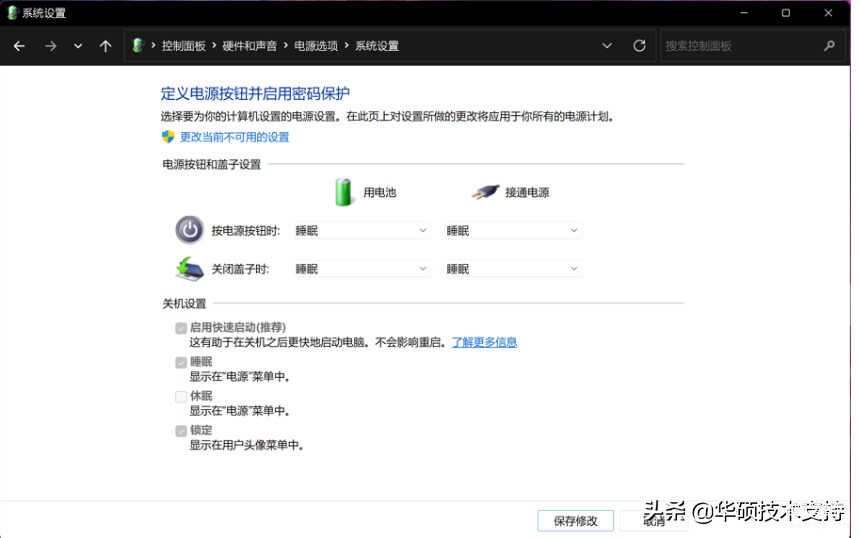Open 按电源按钮时 plugged-in dropdown

coord(512,230)
